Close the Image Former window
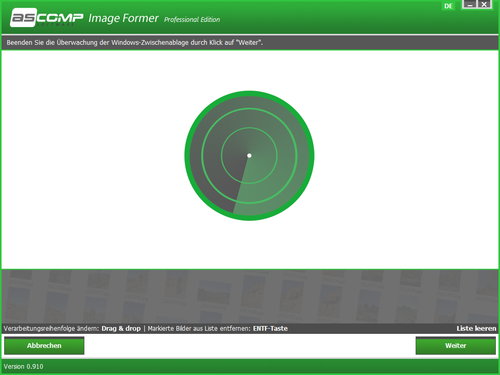This screenshot has width=500, height=375. point(484,5)
